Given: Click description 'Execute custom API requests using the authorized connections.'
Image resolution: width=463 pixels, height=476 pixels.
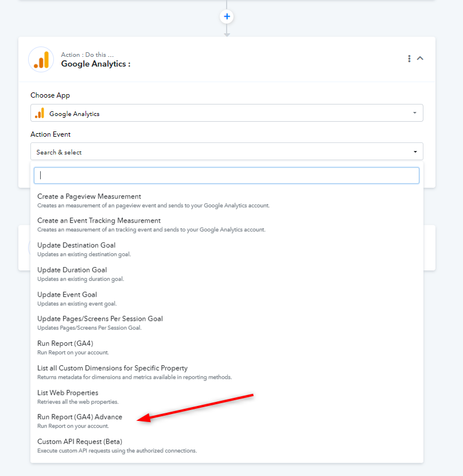Looking at the screenshot, I should pyautogui.click(x=117, y=451).
